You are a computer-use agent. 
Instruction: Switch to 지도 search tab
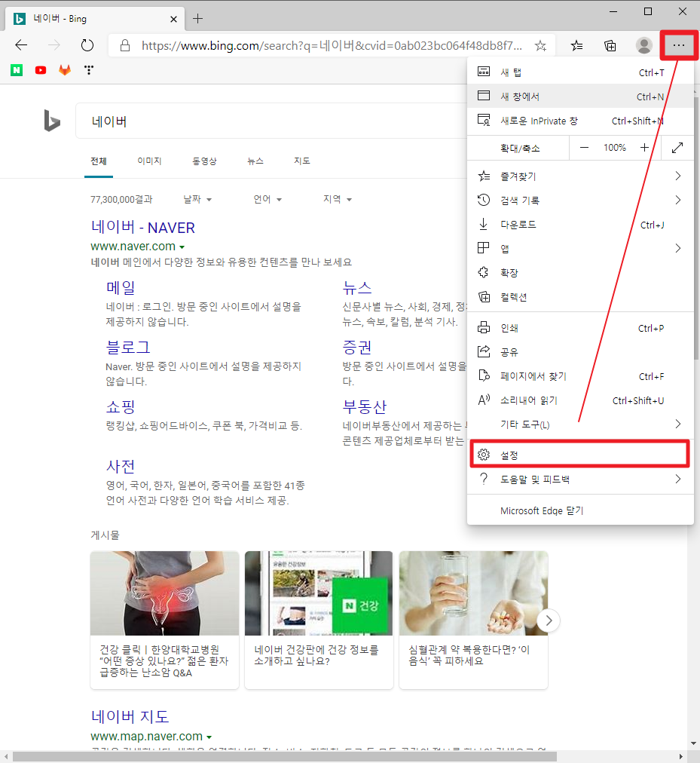click(302, 161)
